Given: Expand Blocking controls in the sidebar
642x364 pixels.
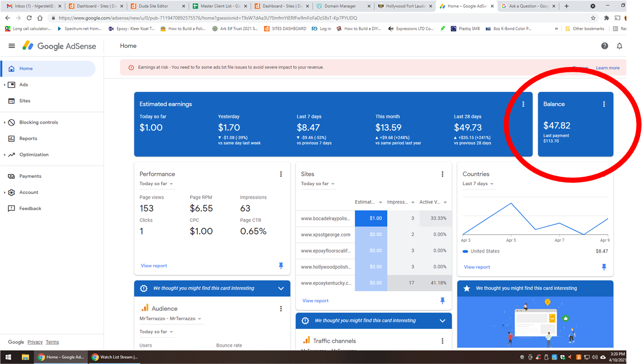Looking at the screenshot, I should point(4,123).
